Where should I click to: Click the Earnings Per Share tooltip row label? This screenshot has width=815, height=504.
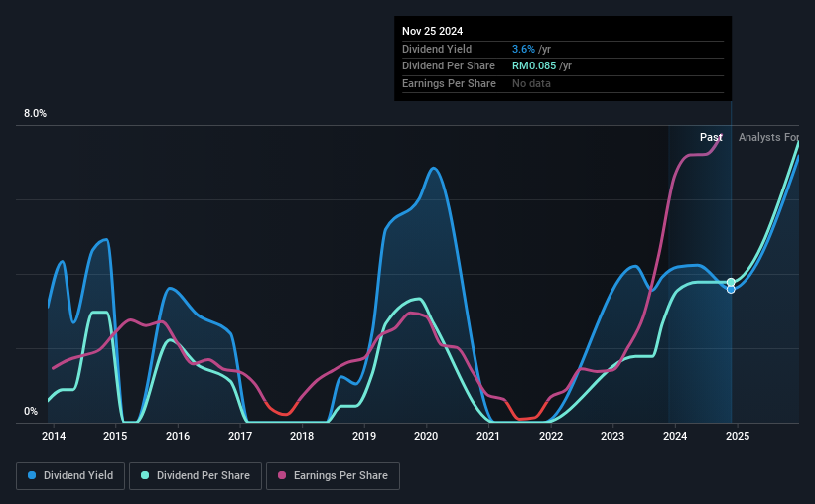(449, 83)
